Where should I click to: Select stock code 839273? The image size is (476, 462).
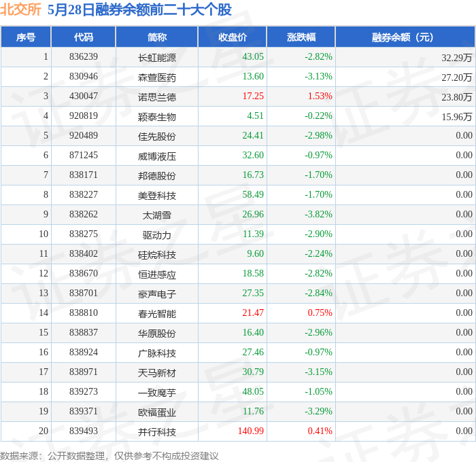tap(84, 391)
